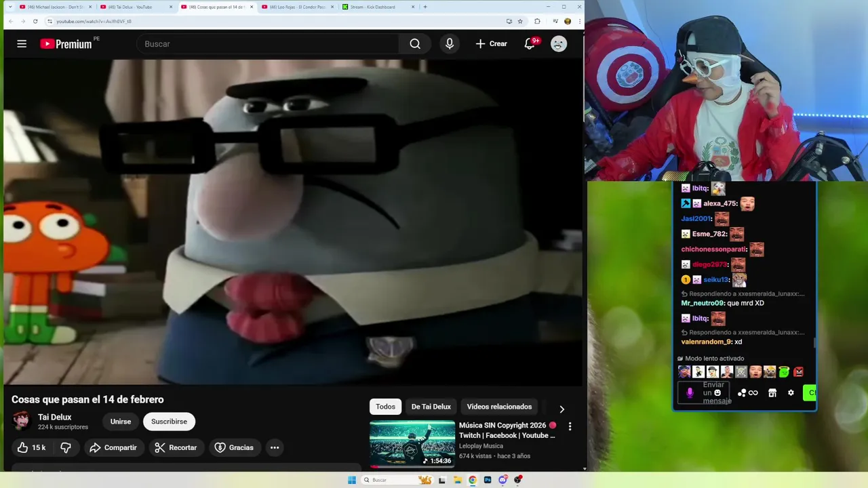This screenshot has height=488, width=868.
Task: Open emoji picker in chat input
Action: pyautogui.click(x=717, y=393)
